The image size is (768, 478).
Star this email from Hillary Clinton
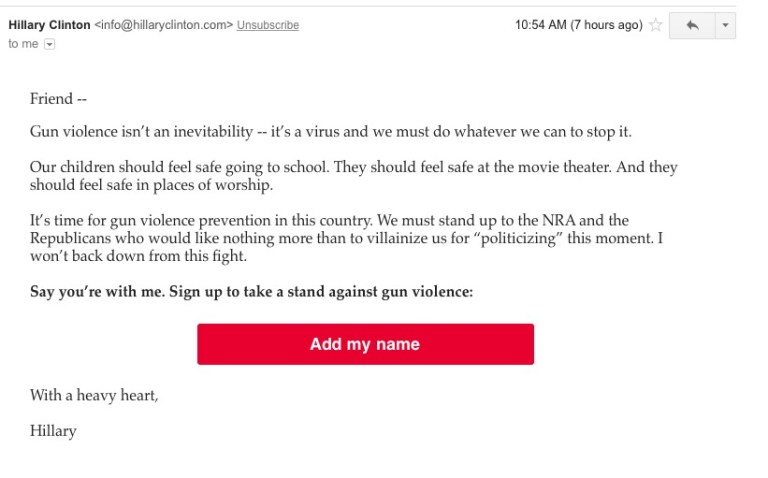pos(656,25)
